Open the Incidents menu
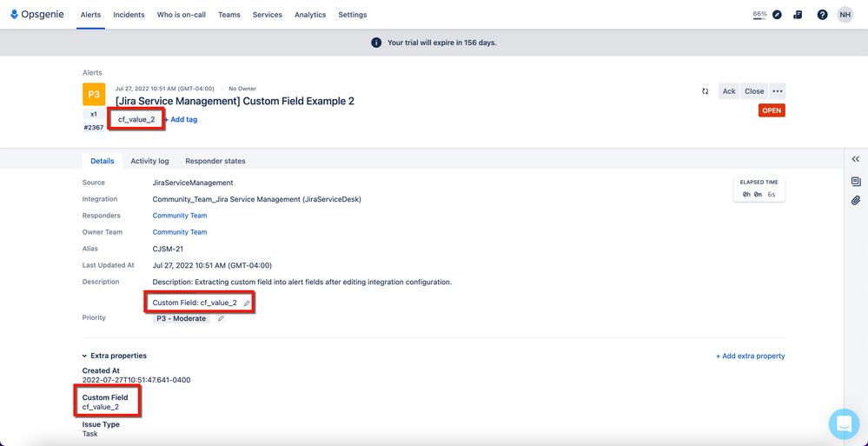 [x=129, y=15]
